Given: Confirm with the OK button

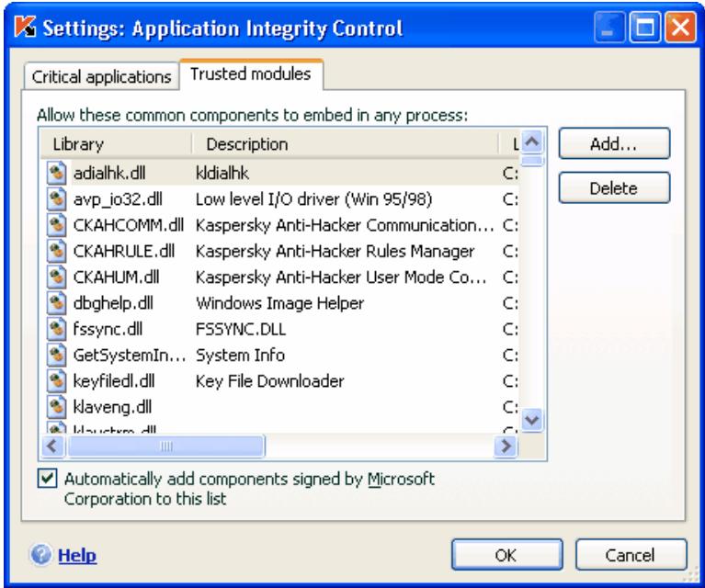Looking at the screenshot, I should tap(506, 555).
